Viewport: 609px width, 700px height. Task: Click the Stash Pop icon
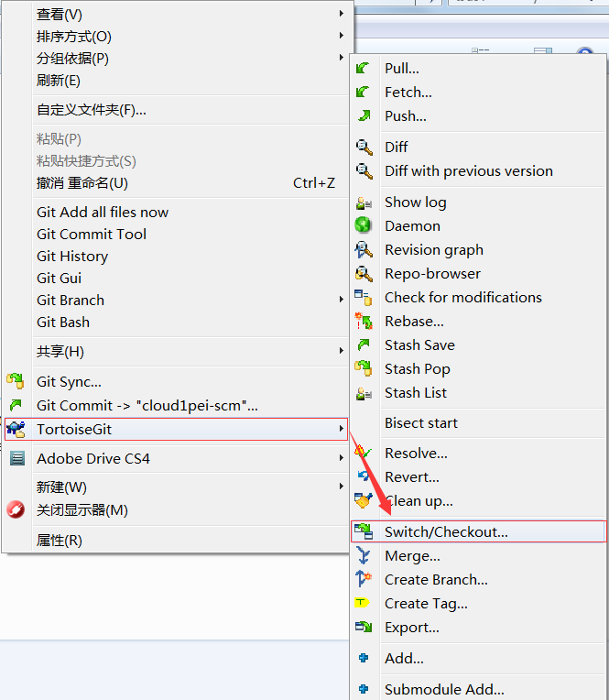364,368
